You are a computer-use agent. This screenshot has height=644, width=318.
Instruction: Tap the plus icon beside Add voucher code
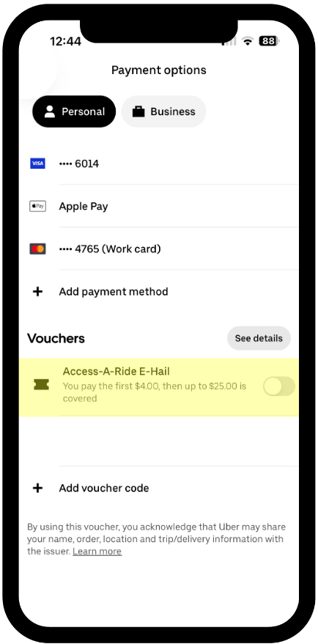[x=38, y=488]
